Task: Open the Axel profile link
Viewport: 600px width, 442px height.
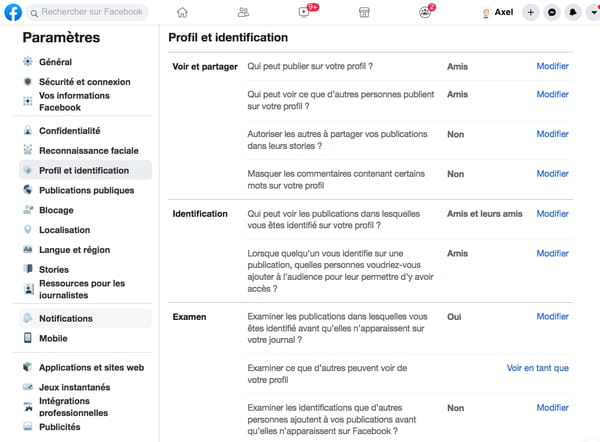Action: click(x=497, y=13)
